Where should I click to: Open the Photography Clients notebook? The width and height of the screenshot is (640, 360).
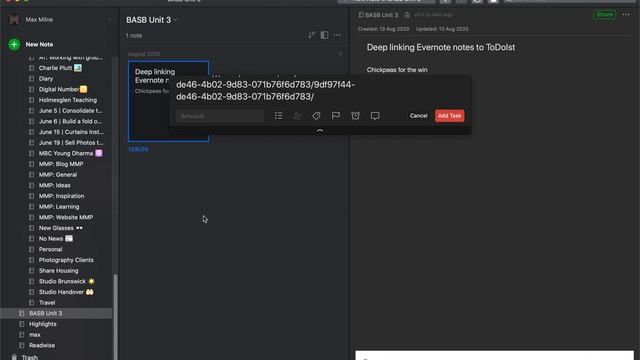pos(66,260)
